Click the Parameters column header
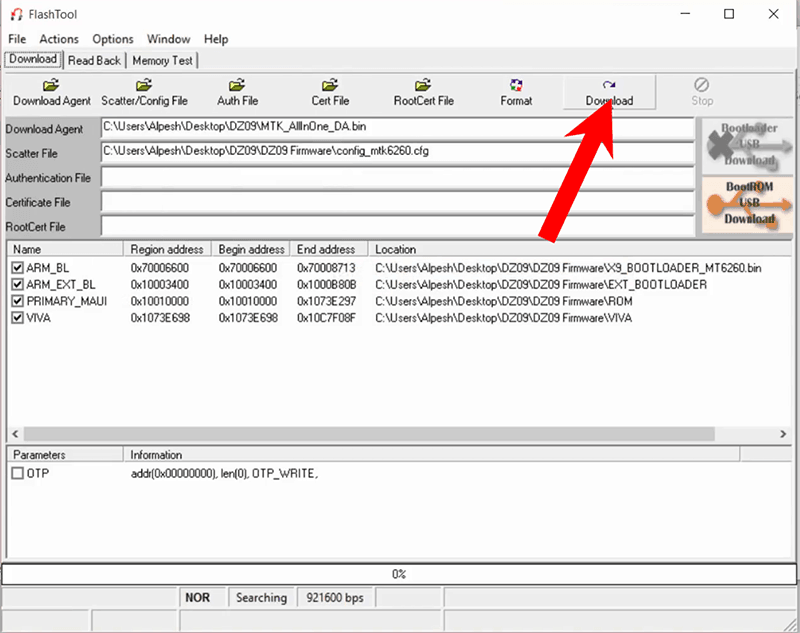Viewport: 800px width, 633px height. pyautogui.click(x=65, y=455)
